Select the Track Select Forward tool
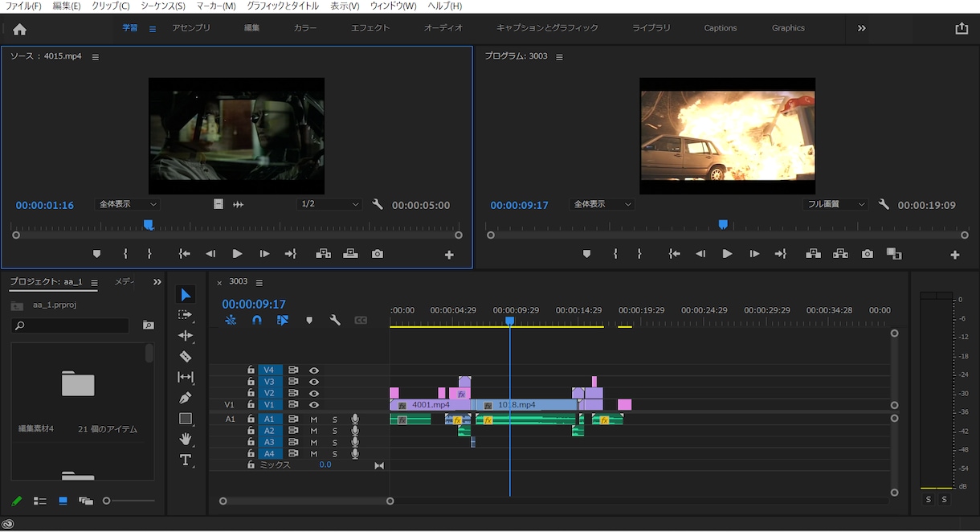The height and width of the screenshot is (532, 980). click(x=186, y=315)
